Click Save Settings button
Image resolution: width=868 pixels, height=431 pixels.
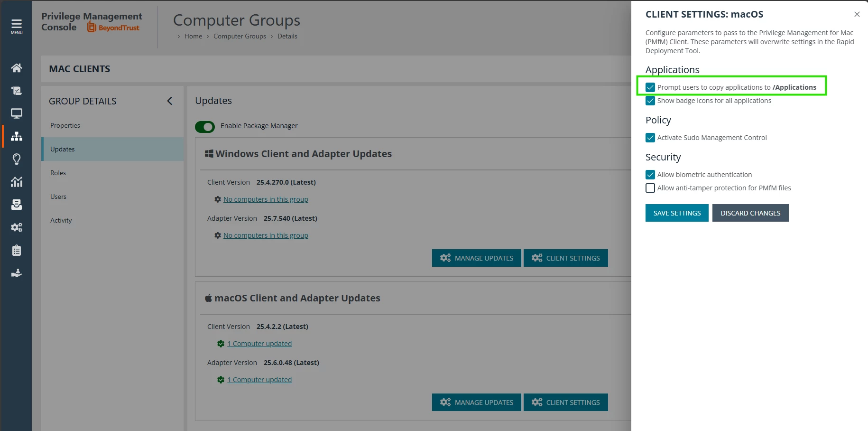pos(677,213)
